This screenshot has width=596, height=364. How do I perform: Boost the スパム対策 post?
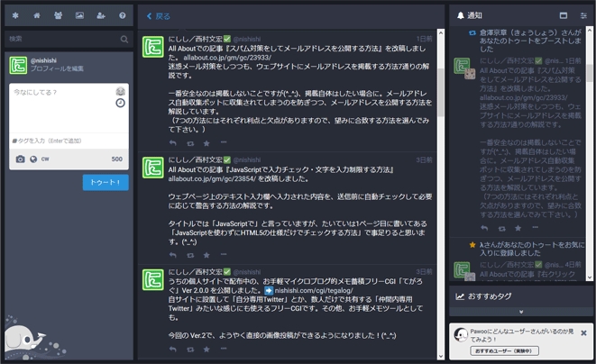coord(190,143)
